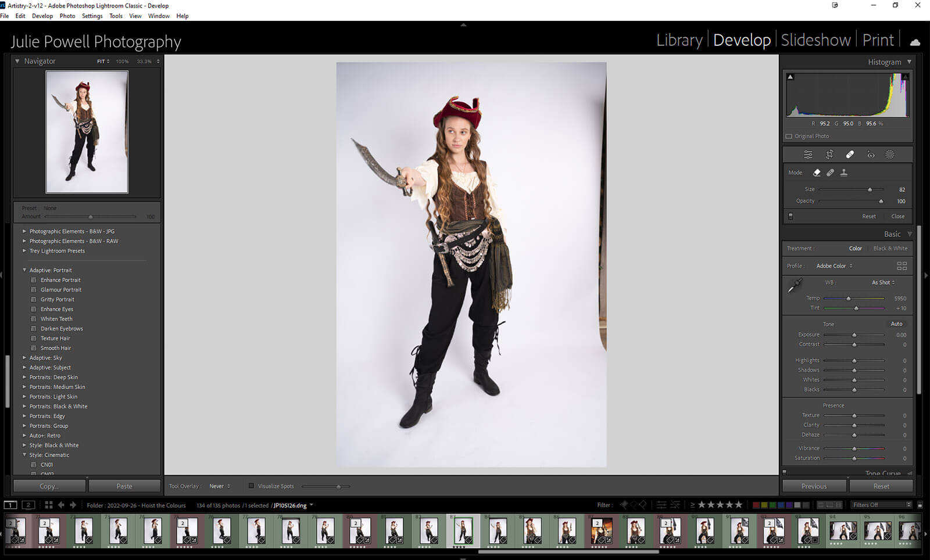
Task: Choose Content-Aware Remove eraser mode
Action: [817, 173]
